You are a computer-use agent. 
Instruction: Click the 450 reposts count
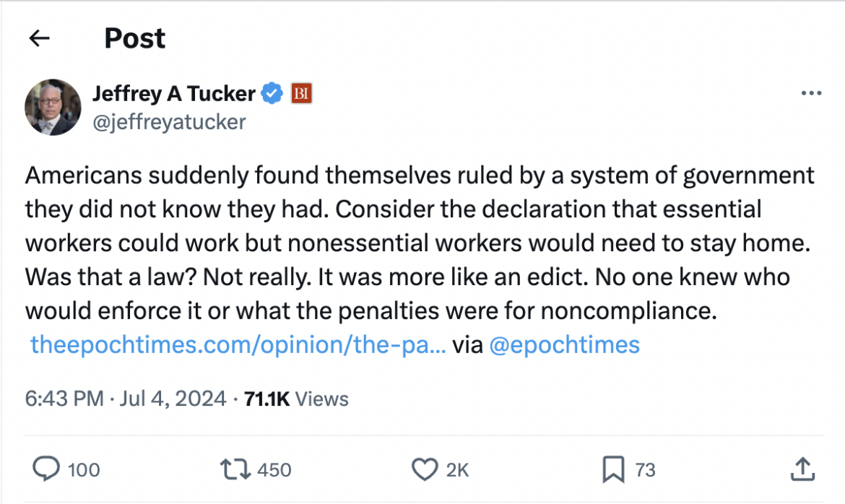(274, 471)
